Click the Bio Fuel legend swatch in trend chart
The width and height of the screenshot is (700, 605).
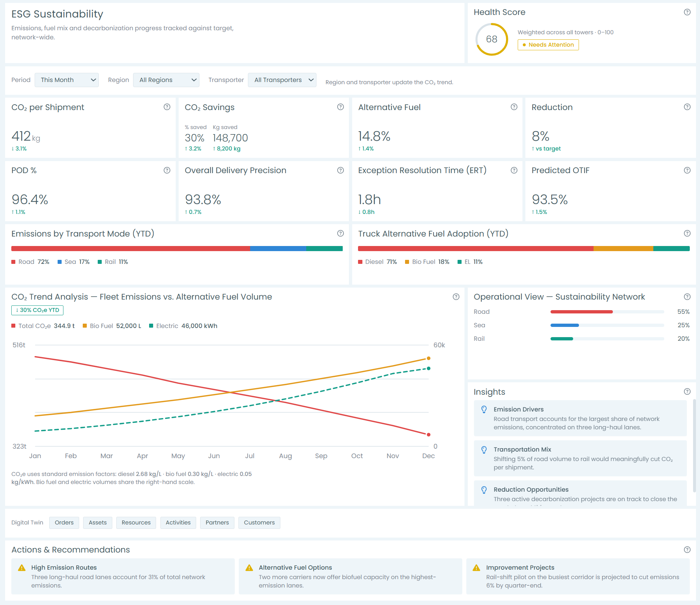tap(85, 326)
